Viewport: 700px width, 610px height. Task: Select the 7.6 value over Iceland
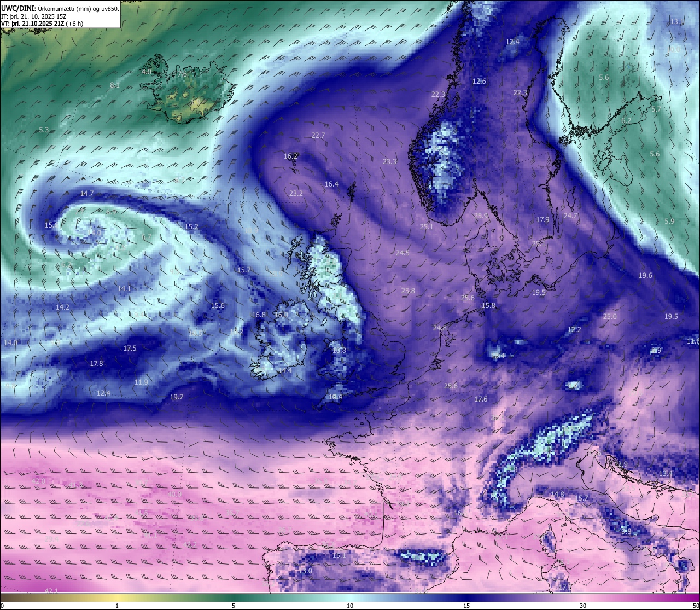click(x=183, y=74)
